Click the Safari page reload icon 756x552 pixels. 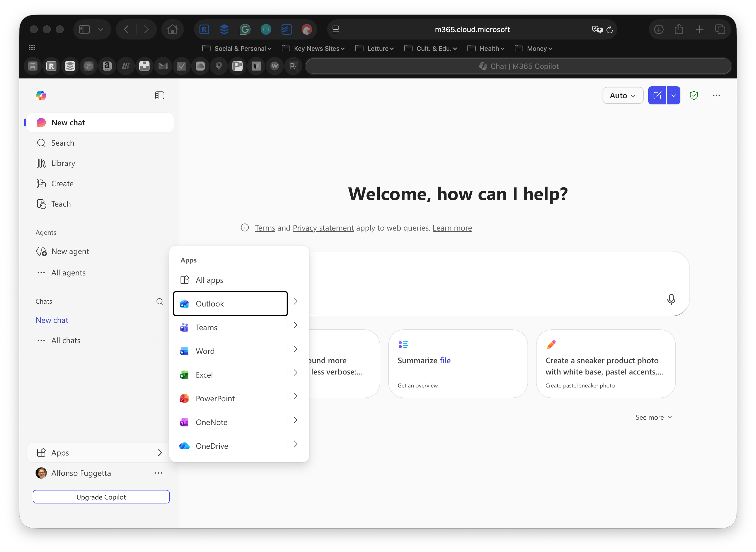[609, 30]
